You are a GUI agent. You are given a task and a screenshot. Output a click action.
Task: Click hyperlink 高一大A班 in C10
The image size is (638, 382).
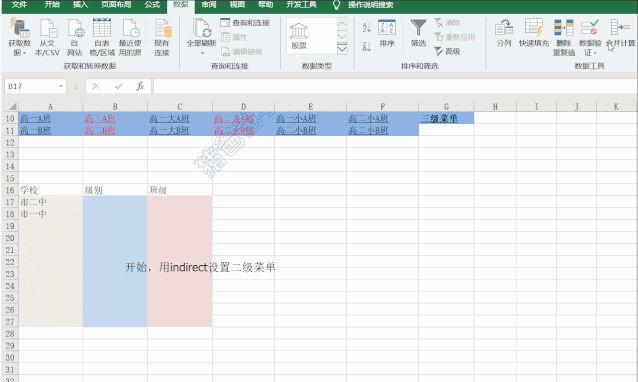click(x=169, y=119)
